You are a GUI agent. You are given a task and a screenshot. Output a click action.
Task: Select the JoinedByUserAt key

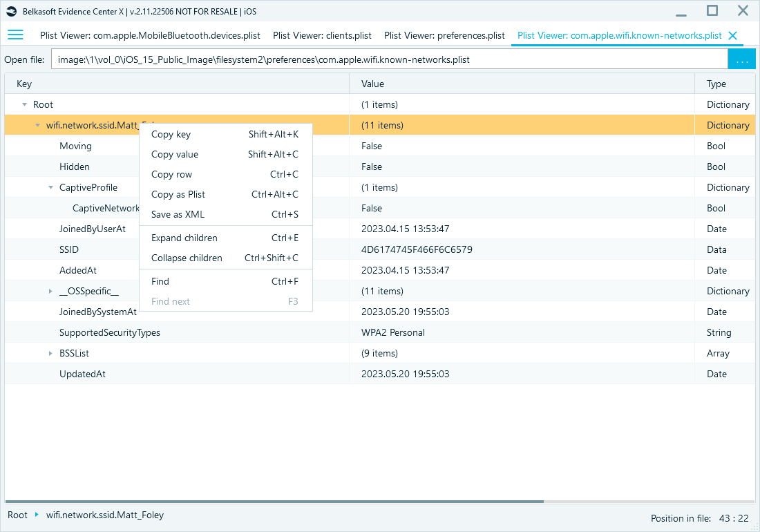point(92,229)
